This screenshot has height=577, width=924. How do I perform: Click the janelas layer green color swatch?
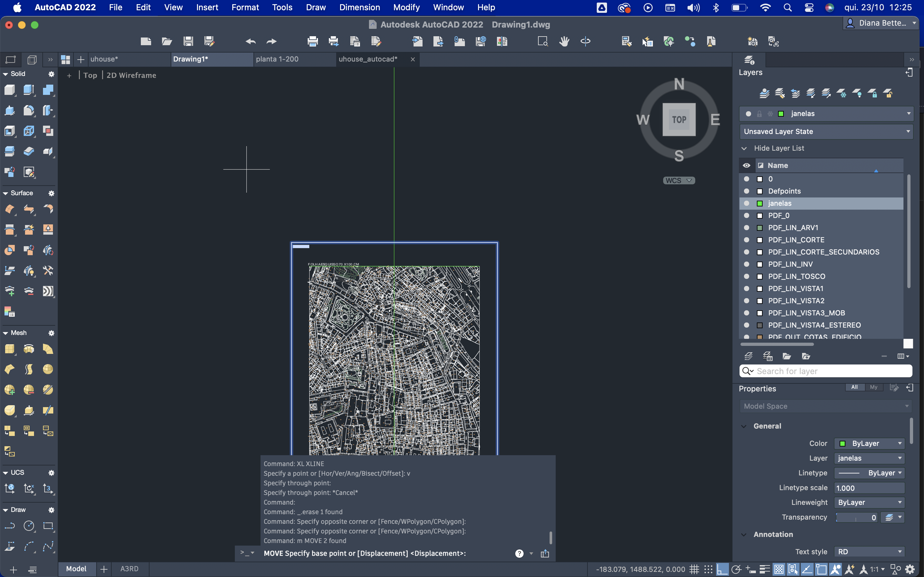(x=760, y=204)
